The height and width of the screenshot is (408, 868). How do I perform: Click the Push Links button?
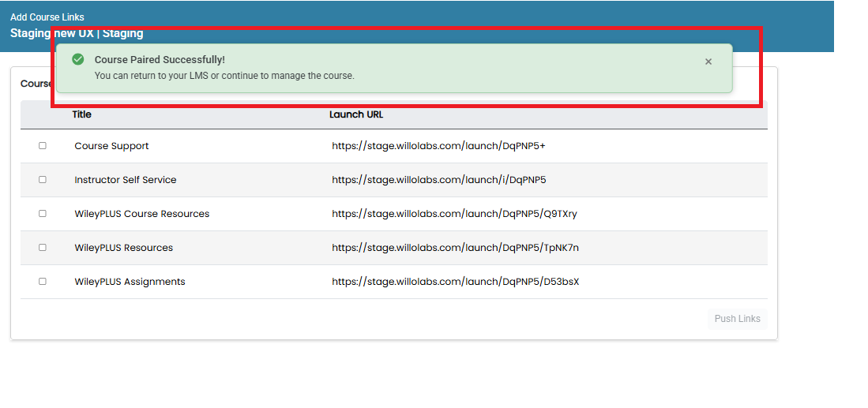point(738,319)
